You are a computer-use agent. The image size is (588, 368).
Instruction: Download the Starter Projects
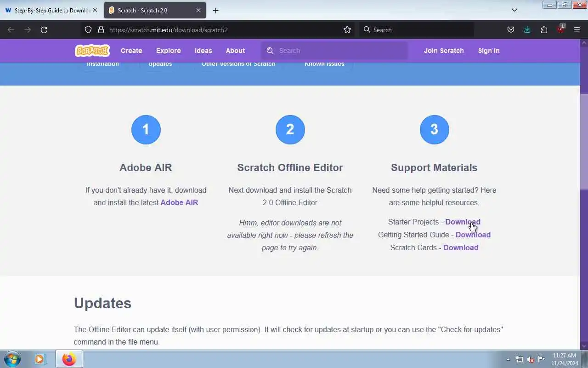click(x=463, y=222)
